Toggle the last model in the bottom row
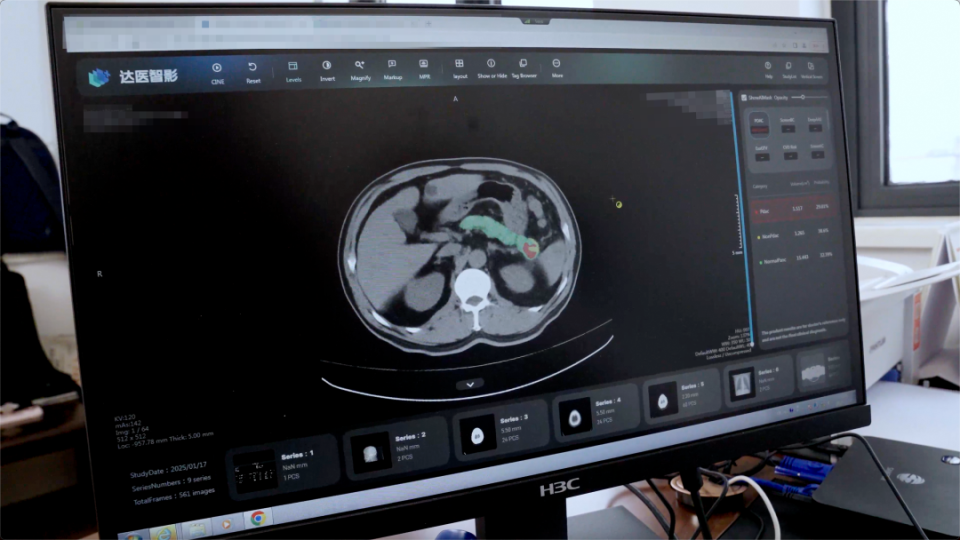Image resolution: width=960 pixels, height=540 pixels. tap(817, 151)
